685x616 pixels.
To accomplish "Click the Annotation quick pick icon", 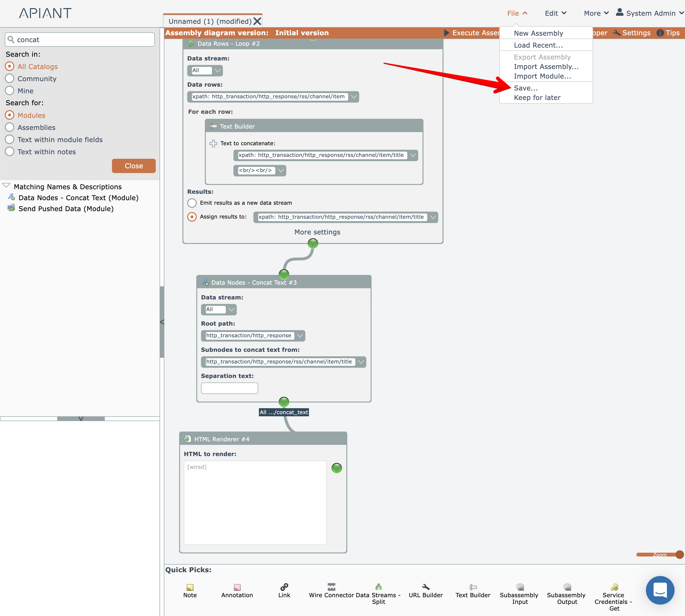I will 237,587.
